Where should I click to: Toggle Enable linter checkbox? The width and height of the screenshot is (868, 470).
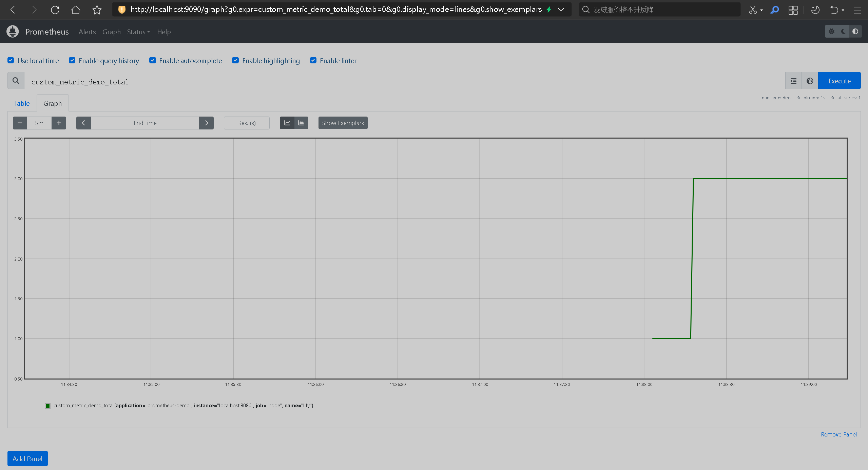point(313,60)
